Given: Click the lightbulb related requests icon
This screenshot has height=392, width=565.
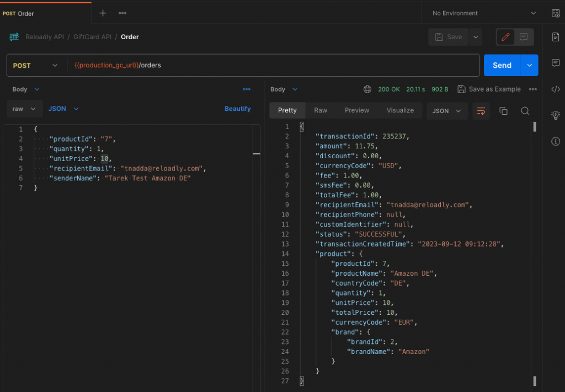Looking at the screenshot, I should 556,115.
